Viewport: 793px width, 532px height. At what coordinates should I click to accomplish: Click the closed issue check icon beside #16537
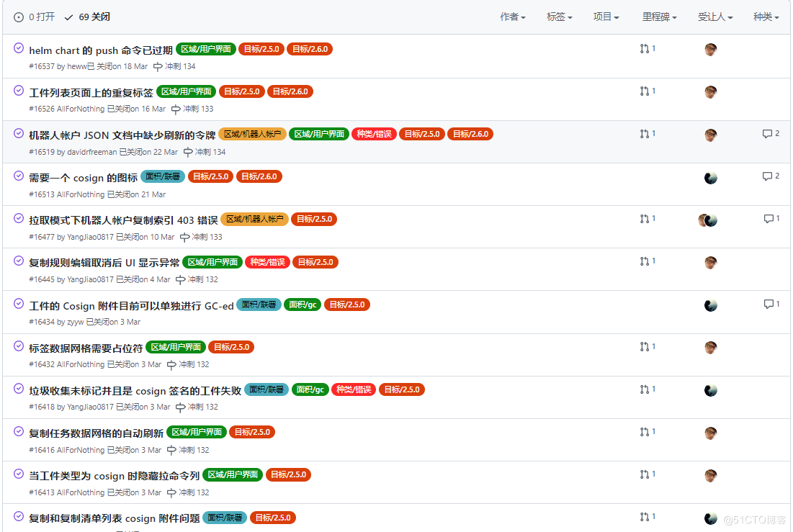[18, 48]
